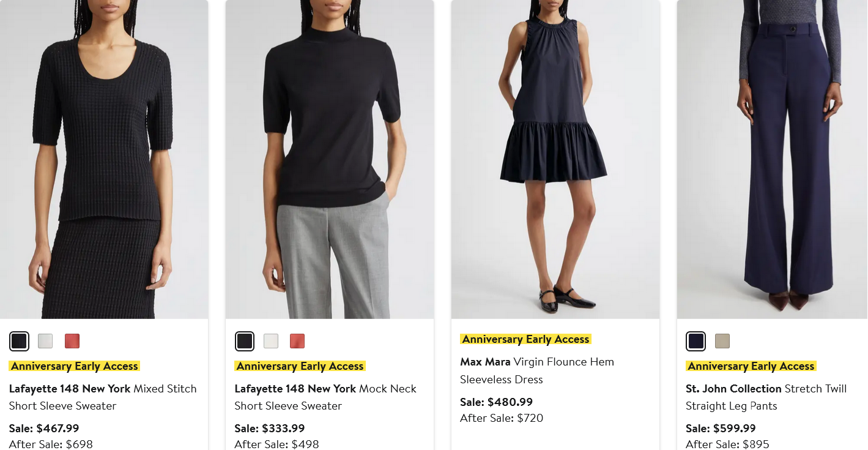Pick red swatch for Mock Neck Sweater

(297, 341)
